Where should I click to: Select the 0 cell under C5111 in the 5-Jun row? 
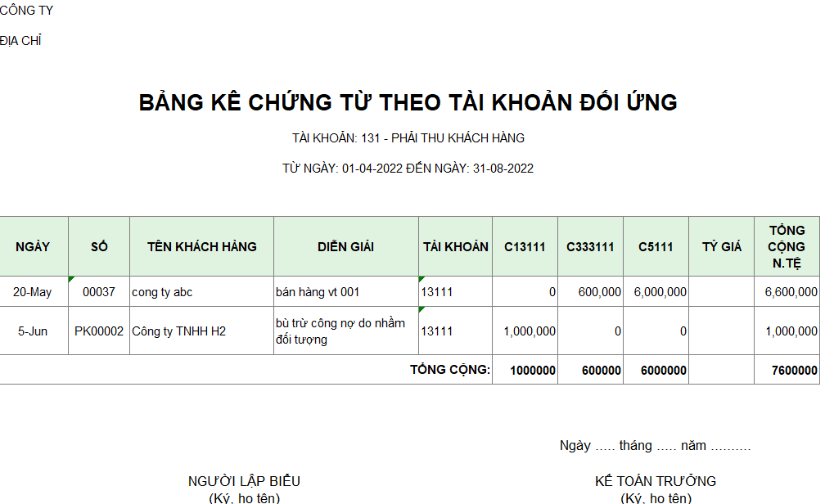[x=656, y=331]
